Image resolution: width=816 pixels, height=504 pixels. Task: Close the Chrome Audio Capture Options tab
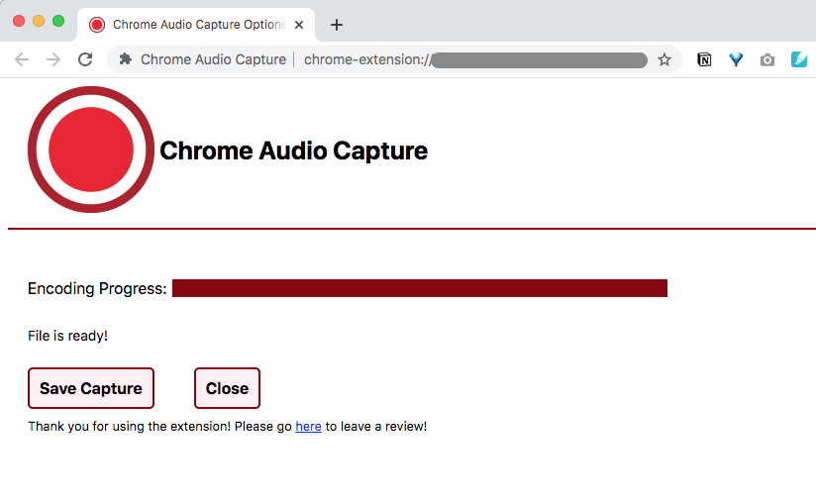click(x=299, y=25)
